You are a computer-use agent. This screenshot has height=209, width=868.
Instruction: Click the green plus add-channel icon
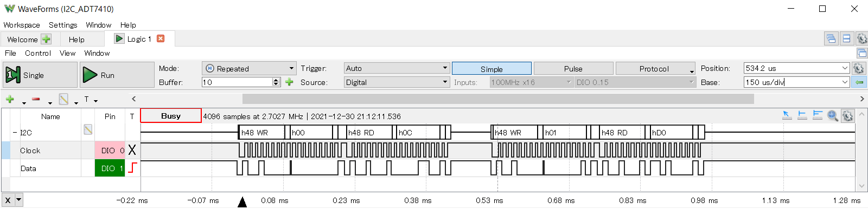(x=10, y=99)
